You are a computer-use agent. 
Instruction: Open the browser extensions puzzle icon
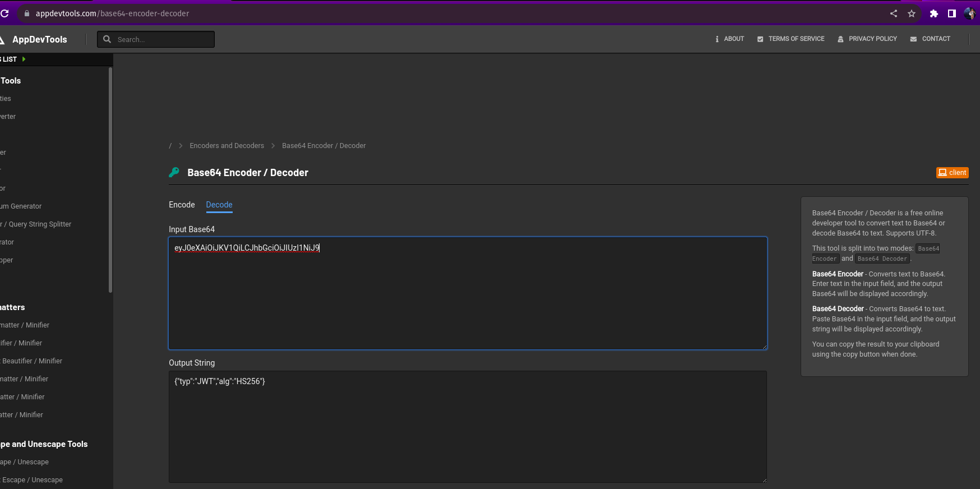(933, 13)
